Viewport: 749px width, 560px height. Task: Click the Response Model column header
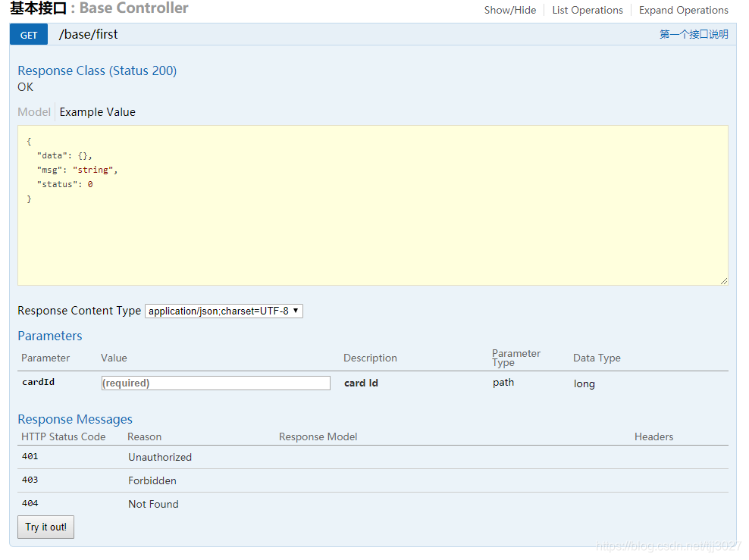318,436
